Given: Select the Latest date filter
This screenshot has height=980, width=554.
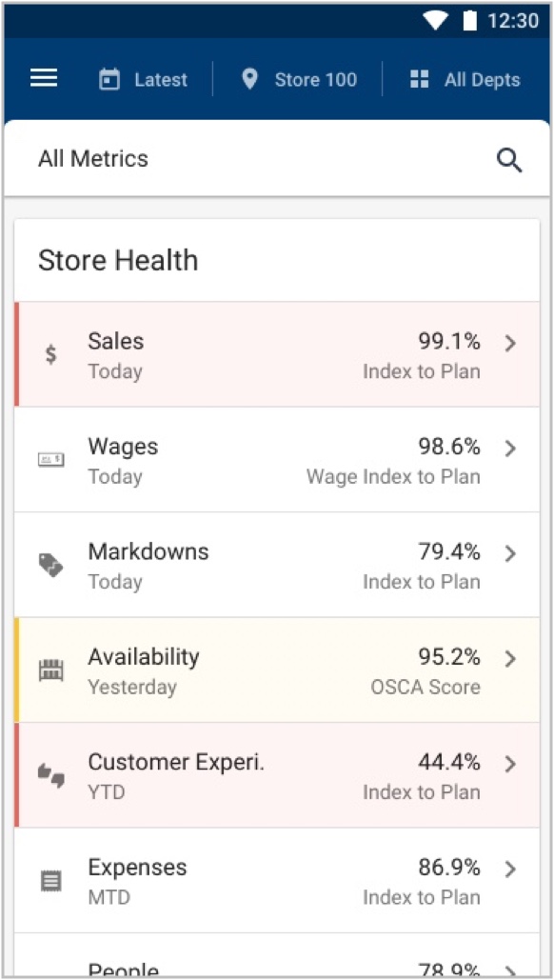Looking at the screenshot, I should point(143,79).
